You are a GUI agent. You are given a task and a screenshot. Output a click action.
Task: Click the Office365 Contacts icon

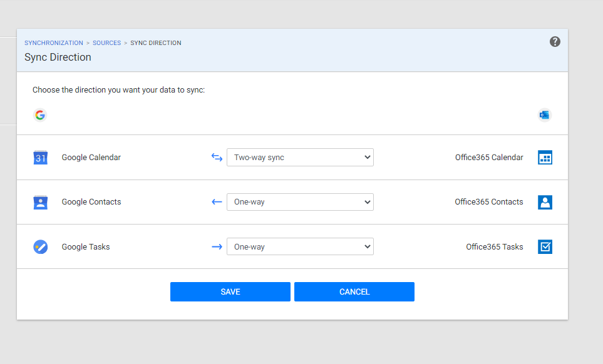545,202
